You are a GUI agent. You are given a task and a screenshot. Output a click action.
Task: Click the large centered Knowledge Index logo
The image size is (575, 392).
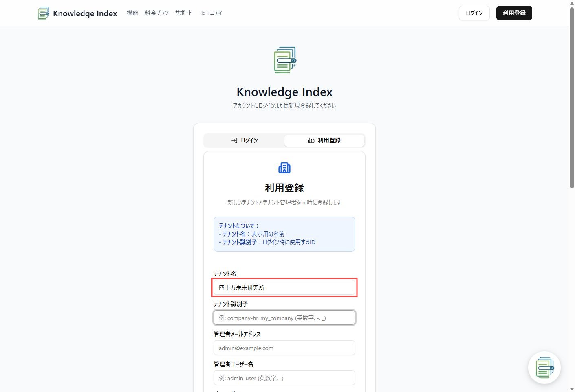pyautogui.click(x=285, y=60)
